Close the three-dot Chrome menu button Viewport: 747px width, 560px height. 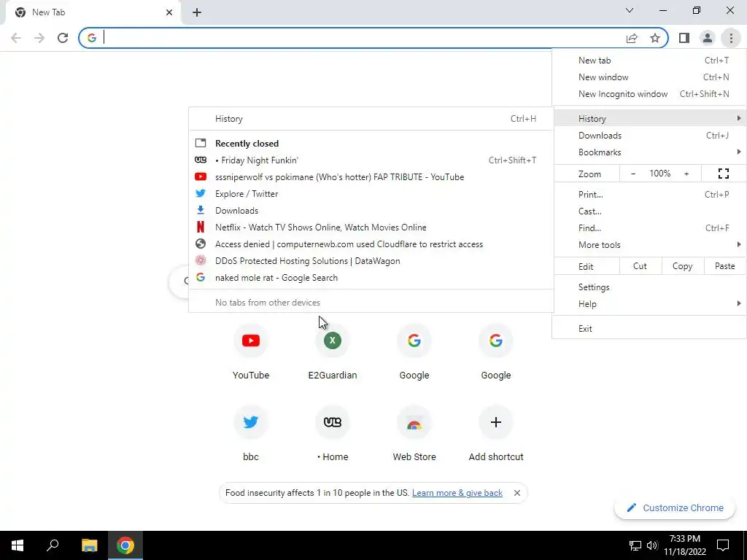[731, 38]
